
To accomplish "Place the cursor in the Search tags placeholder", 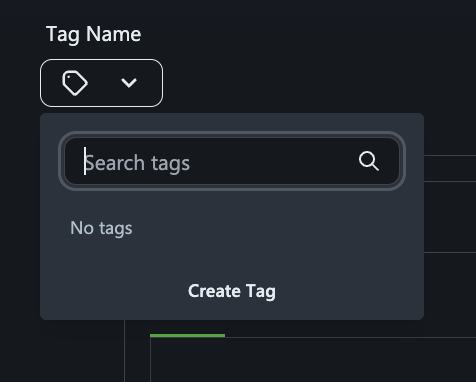I will click(137, 163).
